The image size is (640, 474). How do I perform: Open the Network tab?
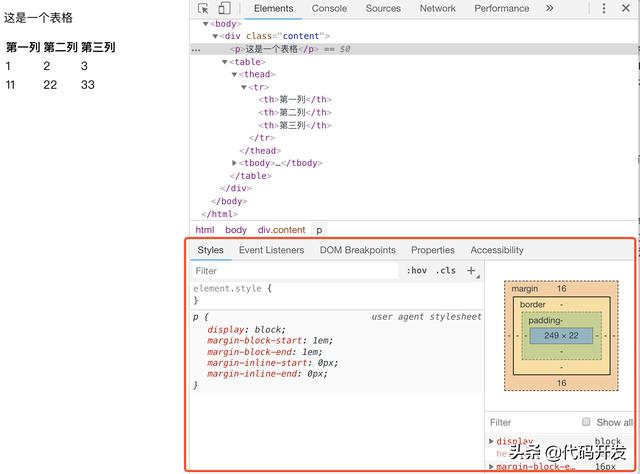438,9
